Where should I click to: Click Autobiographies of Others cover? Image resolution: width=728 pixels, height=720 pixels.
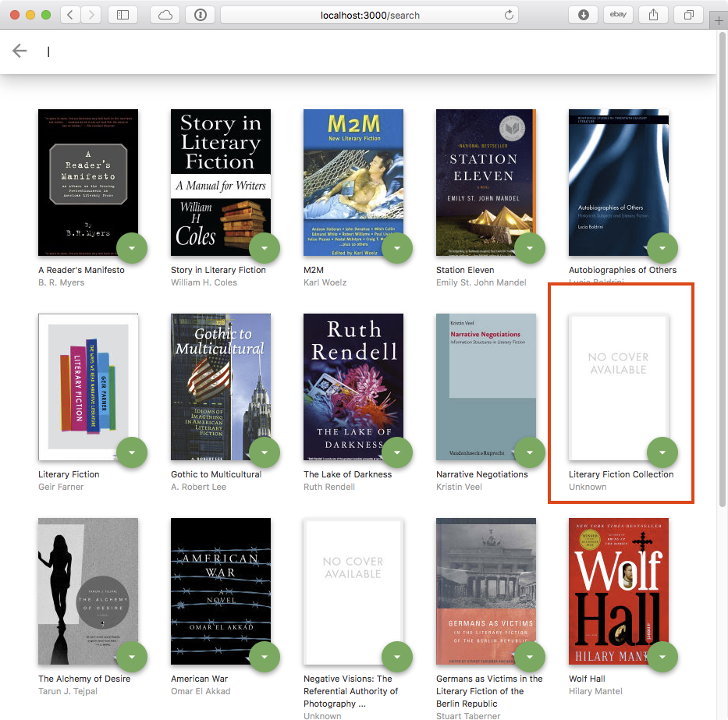coord(619,183)
